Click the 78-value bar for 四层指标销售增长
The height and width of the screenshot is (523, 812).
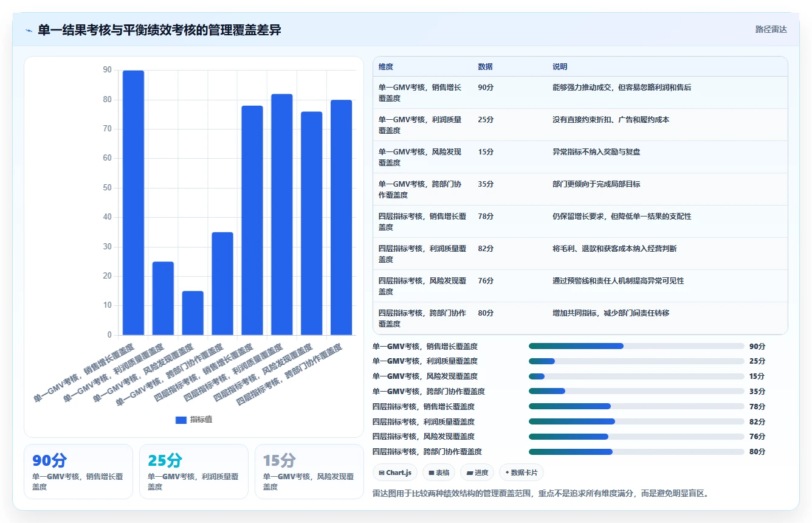252,220
